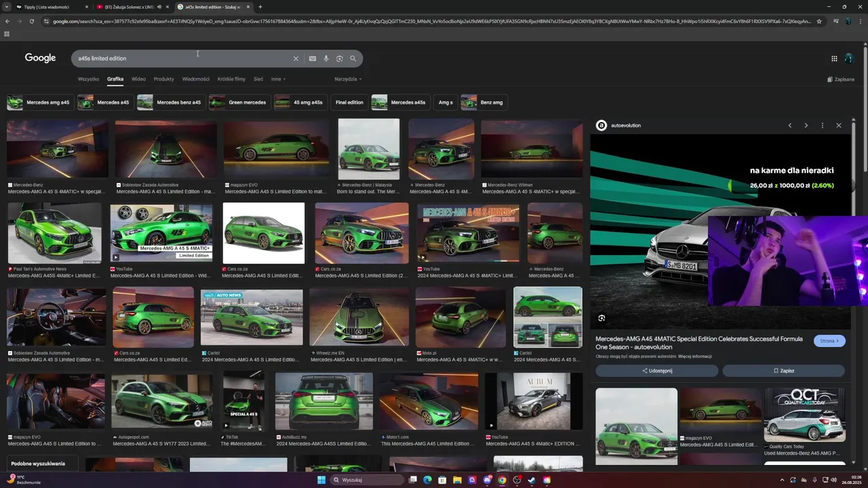Open the Mercedes-Benz Malaysia white background thumbnail
Viewport: 868px width, 488px height.
tap(369, 149)
